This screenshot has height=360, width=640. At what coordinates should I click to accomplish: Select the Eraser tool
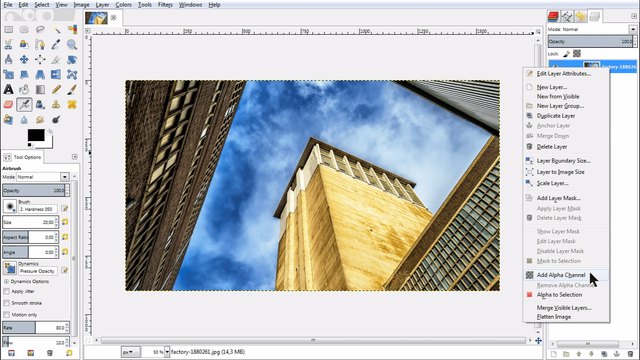[x=8, y=104]
